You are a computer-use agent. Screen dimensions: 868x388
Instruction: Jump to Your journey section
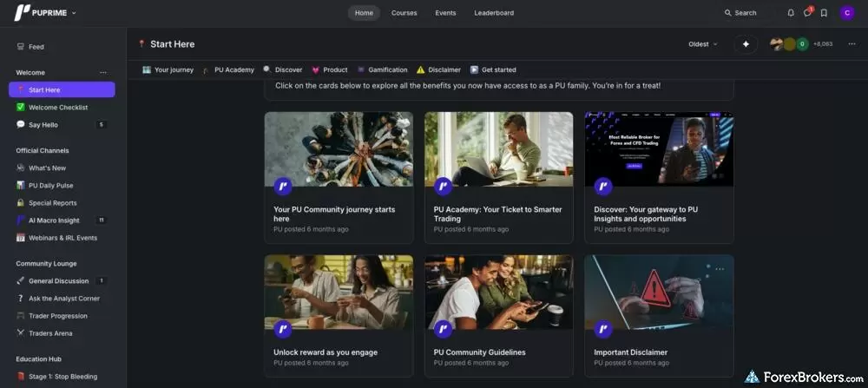click(168, 69)
